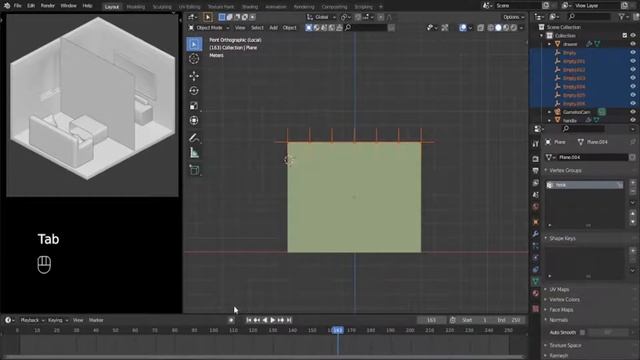Open the World properties tab
The width and height of the screenshot is (640, 360).
coord(536,207)
